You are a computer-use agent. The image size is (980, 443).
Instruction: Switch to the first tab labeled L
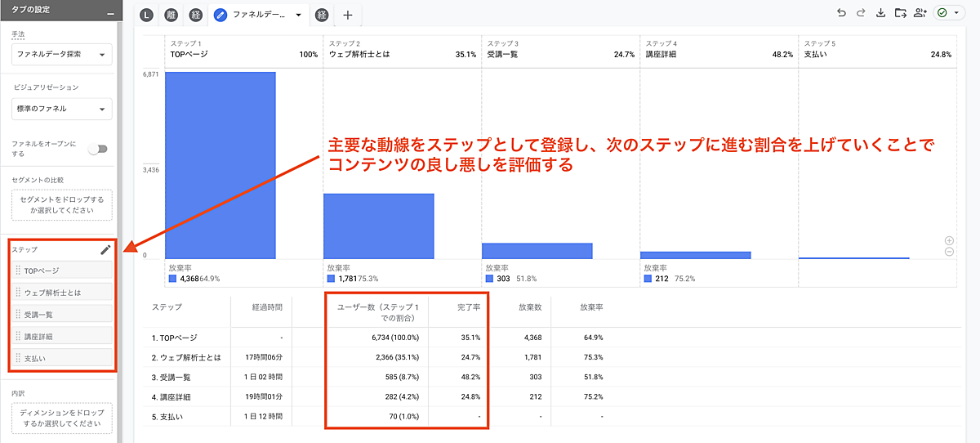pos(146,15)
